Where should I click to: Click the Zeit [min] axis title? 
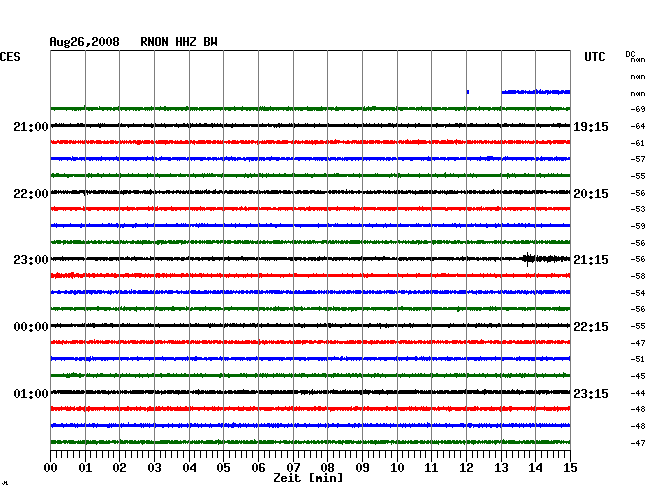click(308, 478)
